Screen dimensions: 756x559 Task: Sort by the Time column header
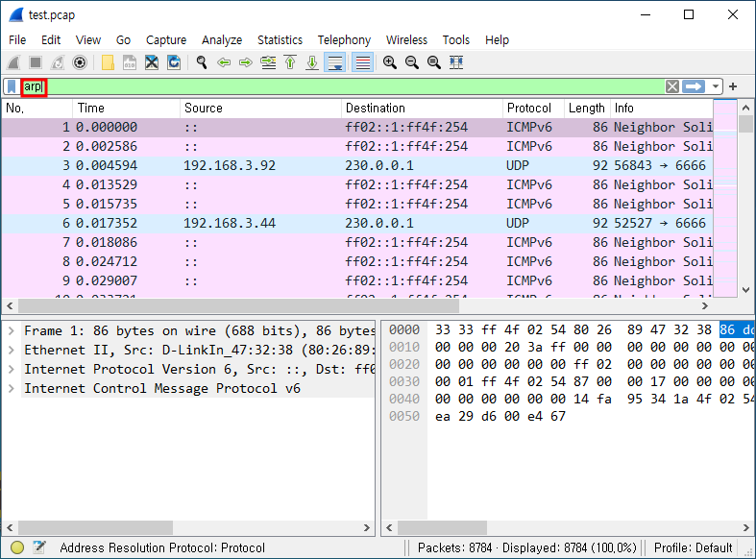(127, 109)
